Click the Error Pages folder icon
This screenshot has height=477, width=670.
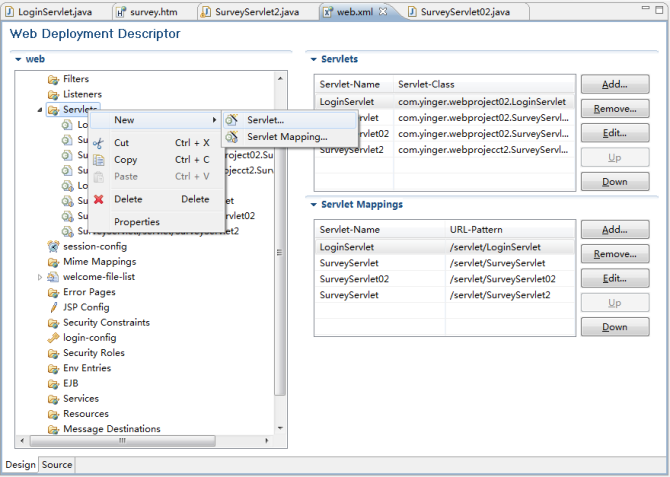[53, 292]
